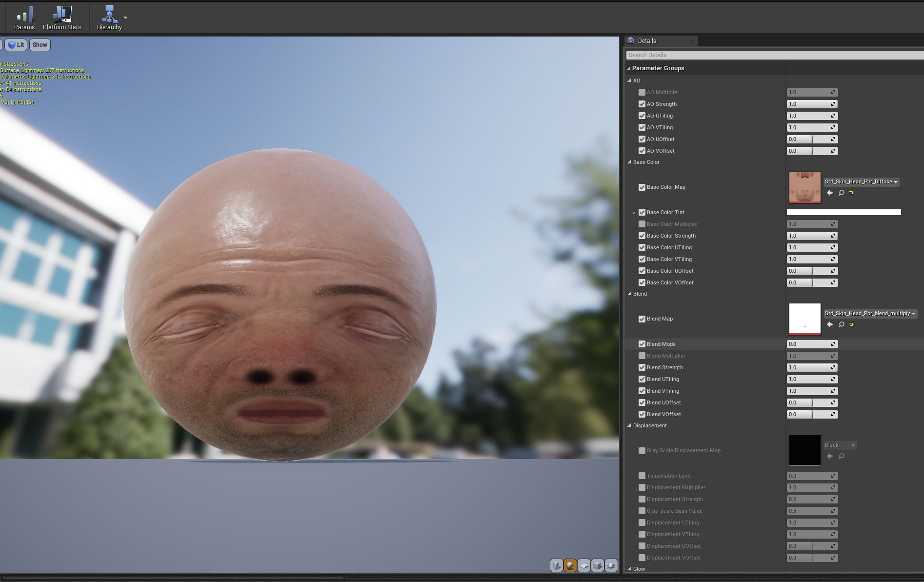Open Std_Skin_Head_Pbr_blend_multiply texture dropdown
Viewport: 924px width, 582px height.
pos(870,314)
